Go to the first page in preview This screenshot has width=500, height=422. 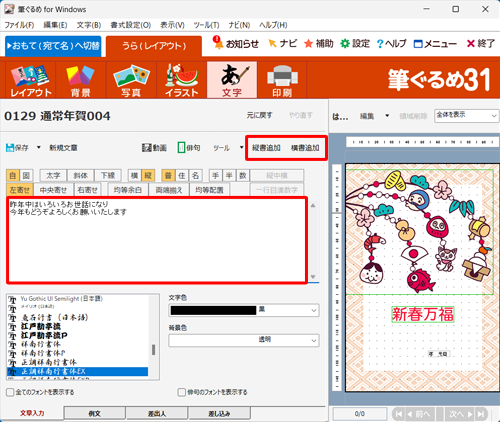pyautogui.click(x=398, y=414)
